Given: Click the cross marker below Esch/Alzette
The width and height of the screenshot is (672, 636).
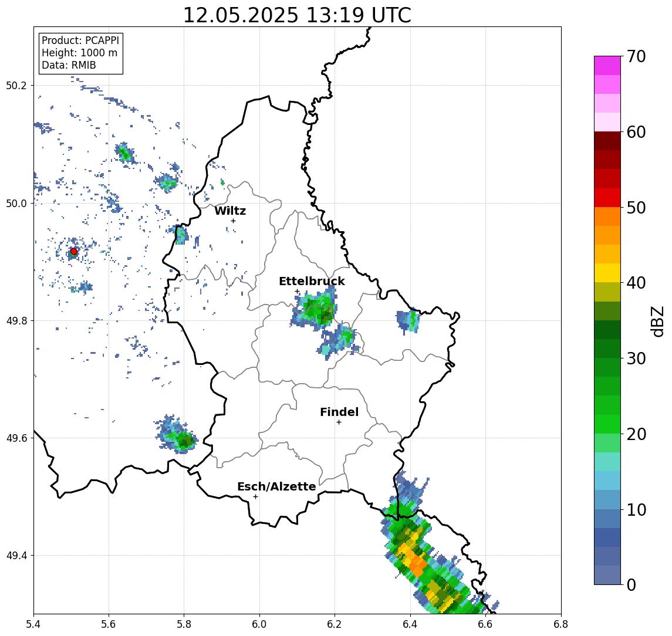Looking at the screenshot, I should click(x=255, y=497).
